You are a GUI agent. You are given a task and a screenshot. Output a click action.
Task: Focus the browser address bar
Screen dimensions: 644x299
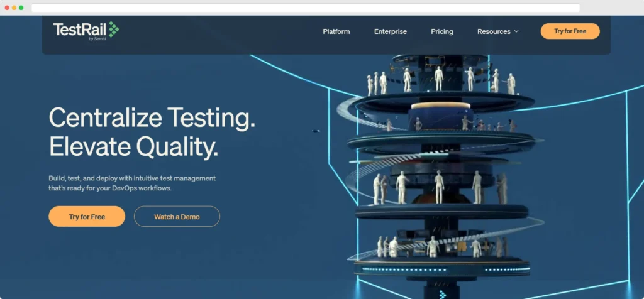(305, 8)
